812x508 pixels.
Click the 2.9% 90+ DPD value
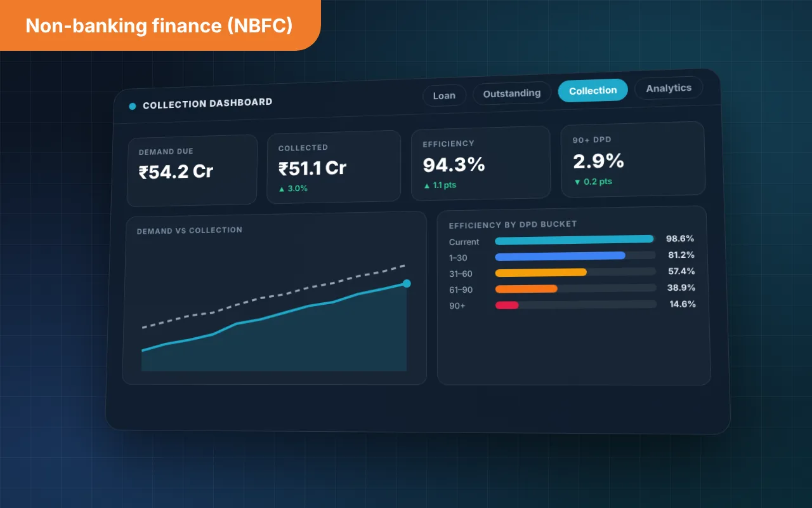point(598,161)
